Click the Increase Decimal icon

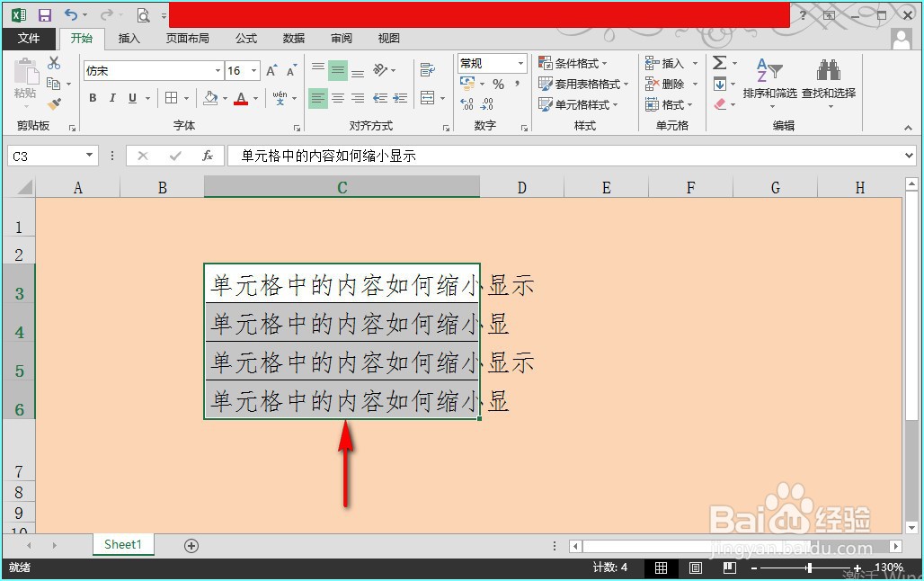tap(468, 103)
